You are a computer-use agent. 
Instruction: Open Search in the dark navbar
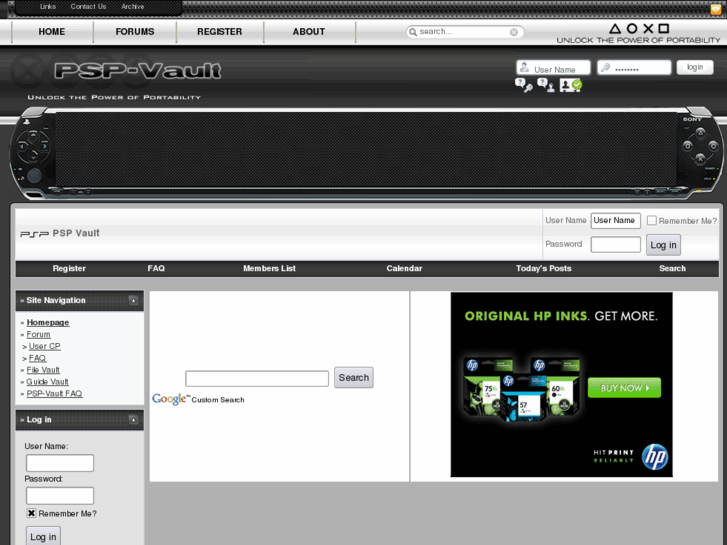[672, 269]
